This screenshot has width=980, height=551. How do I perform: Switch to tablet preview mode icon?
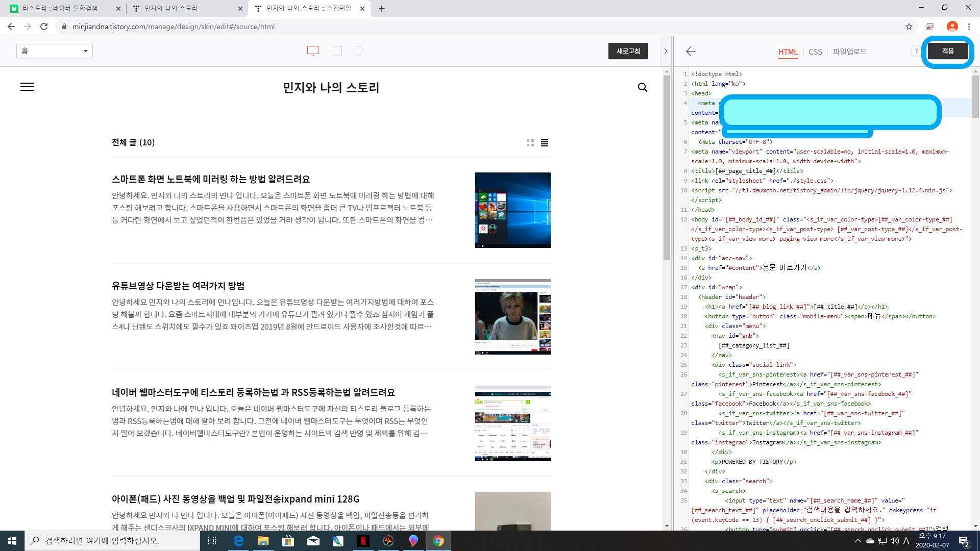337,51
